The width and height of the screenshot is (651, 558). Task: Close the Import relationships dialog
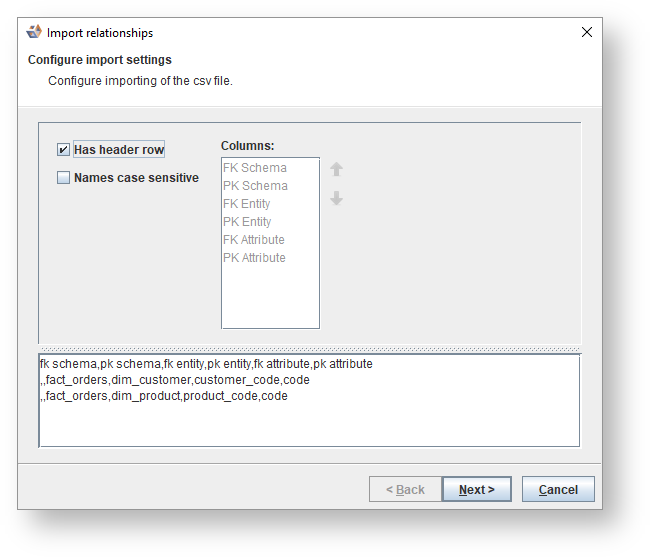coord(587,32)
